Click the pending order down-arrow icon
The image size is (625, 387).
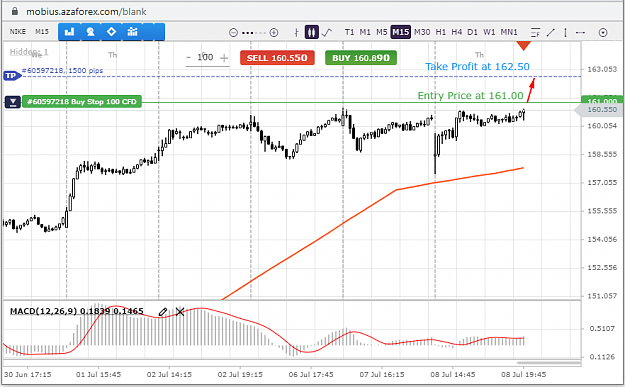(x=13, y=102)
